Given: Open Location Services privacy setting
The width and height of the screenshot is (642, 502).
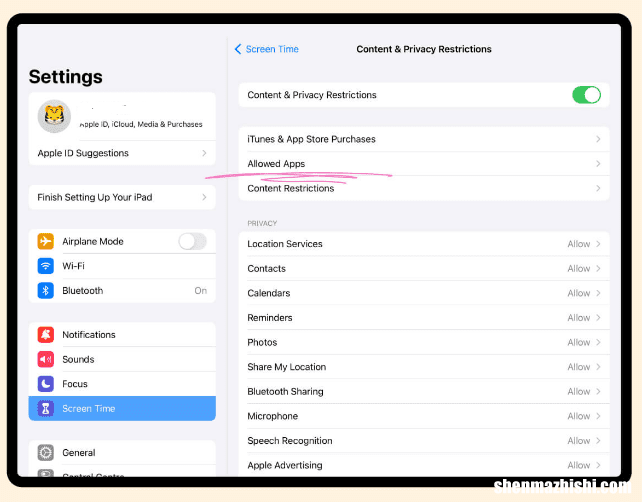Looking at the screenshot, I should [424, 244].
